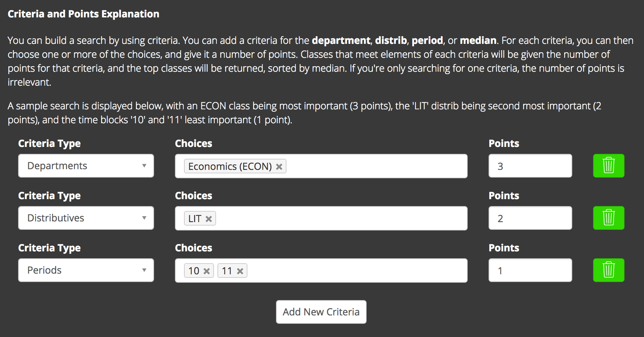Delete the Periods criteria with trash icon
This screenshot has width=644, height=337.
point(608,270)
